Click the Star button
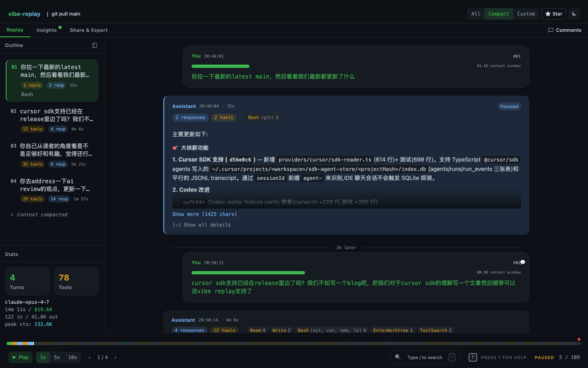The width and height of the screenshot is (588, 368). point(553,14)
